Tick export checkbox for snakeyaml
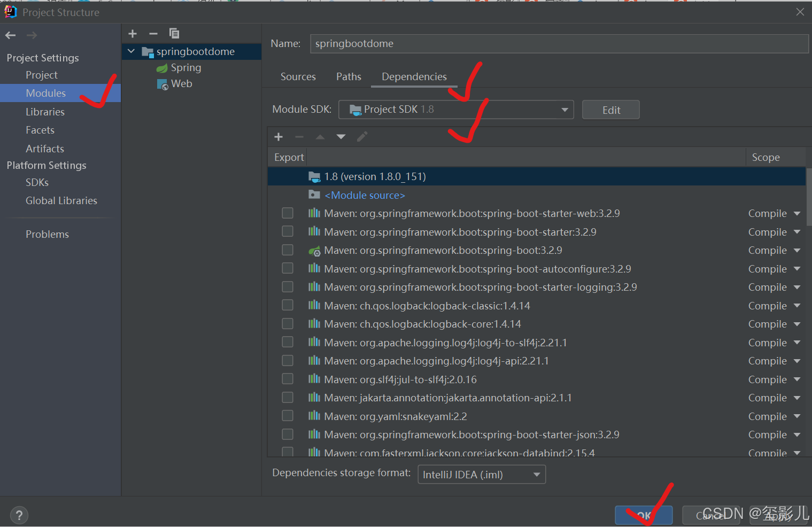 [288, 416]
